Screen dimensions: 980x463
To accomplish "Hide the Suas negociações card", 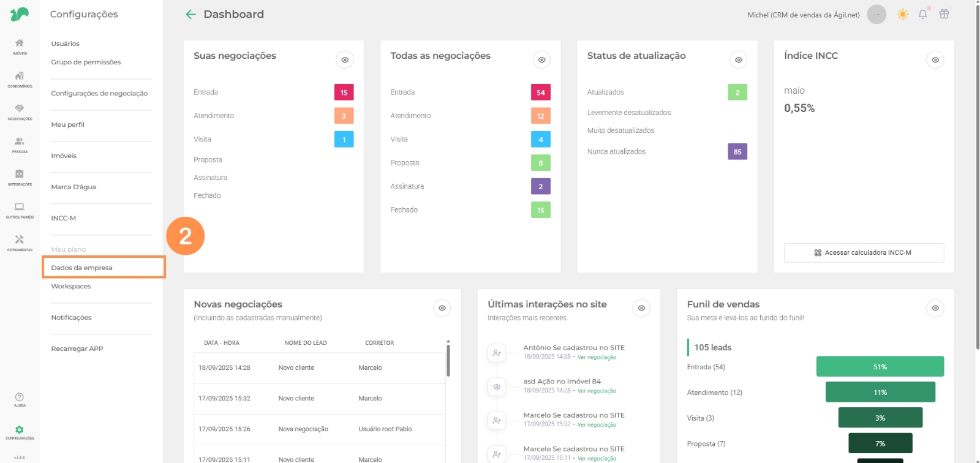I will [345, 60].
